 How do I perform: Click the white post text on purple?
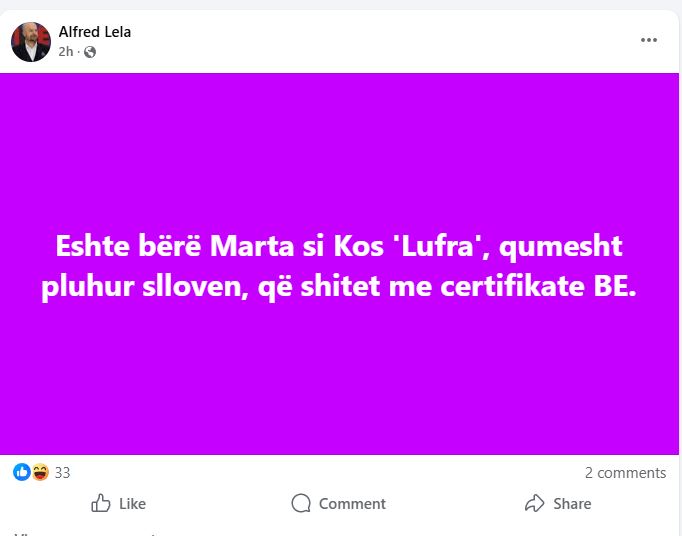point(339,266)
